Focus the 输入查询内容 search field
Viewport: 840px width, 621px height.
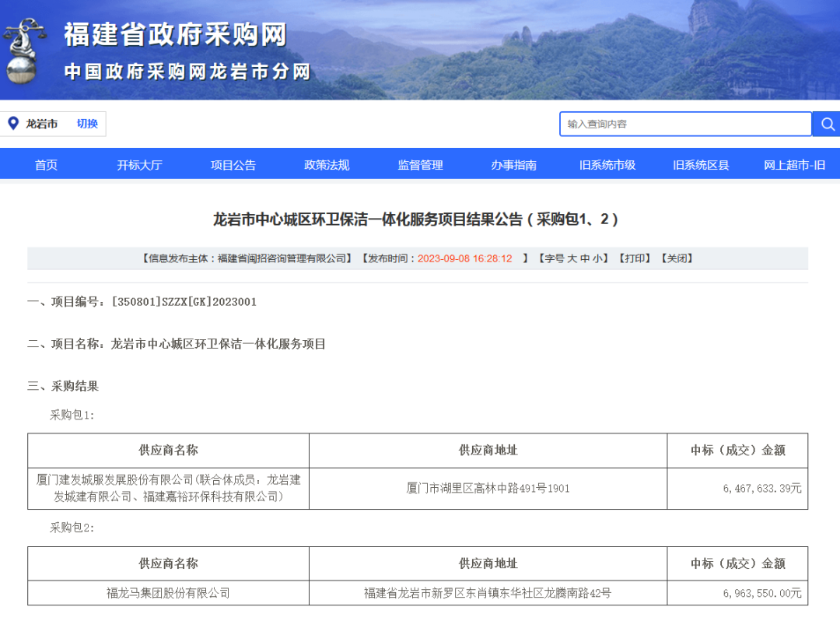(686, 125)
